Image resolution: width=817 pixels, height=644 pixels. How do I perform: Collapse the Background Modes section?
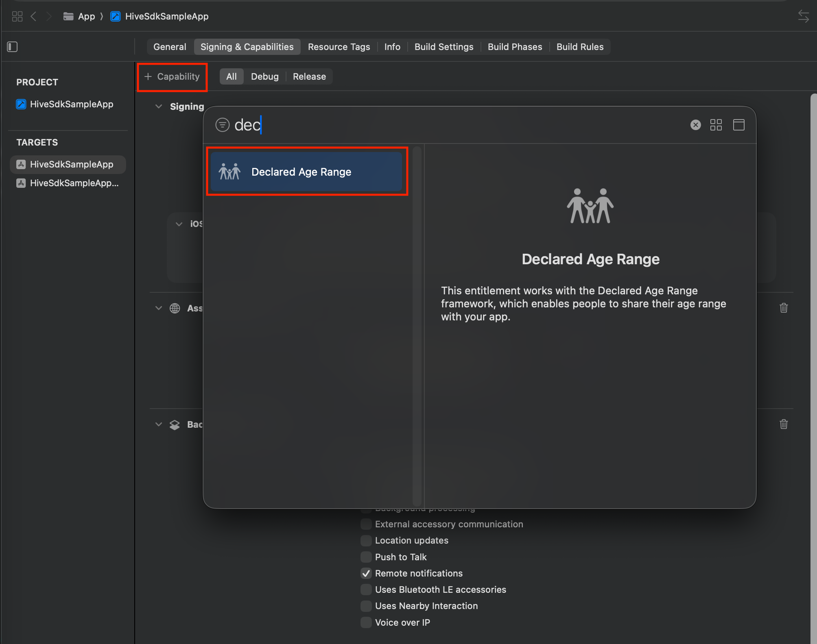[x=159, y=424]
